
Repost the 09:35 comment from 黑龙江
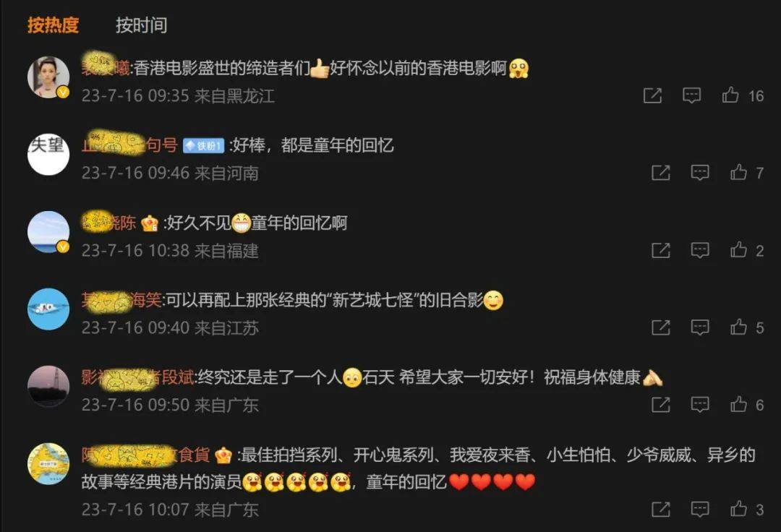tap(652, 95)
